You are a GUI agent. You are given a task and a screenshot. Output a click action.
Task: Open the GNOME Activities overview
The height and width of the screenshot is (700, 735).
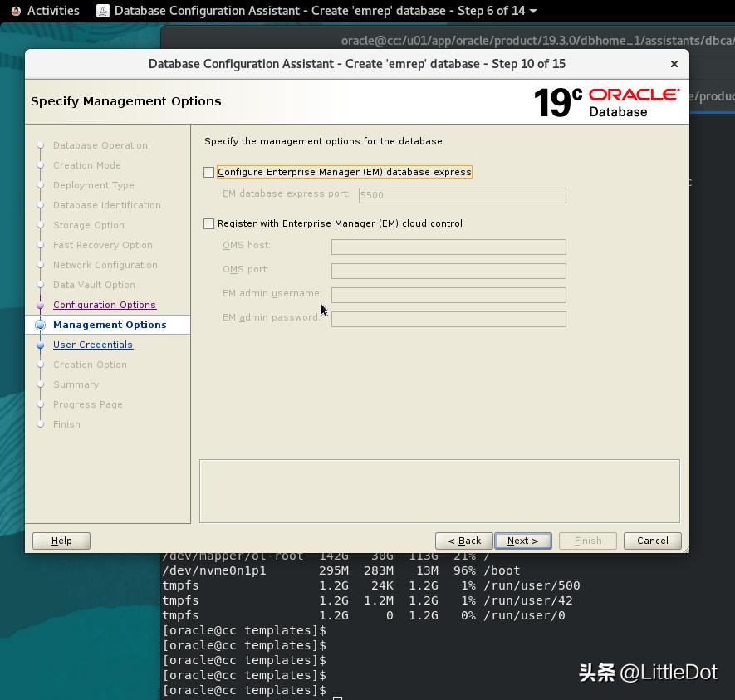tap(53, 10)
